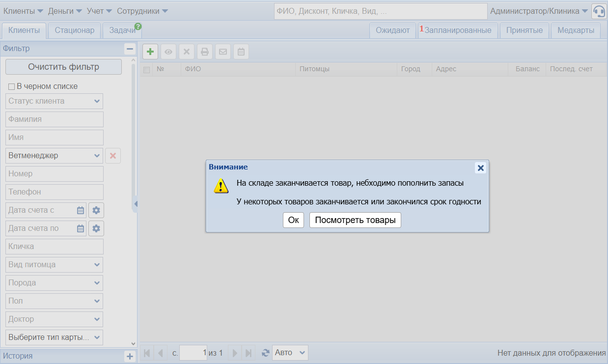Open the Деньги menu
Image resolution: width=608 pixels, height=364 pixels.
click(x=65, y=11)
